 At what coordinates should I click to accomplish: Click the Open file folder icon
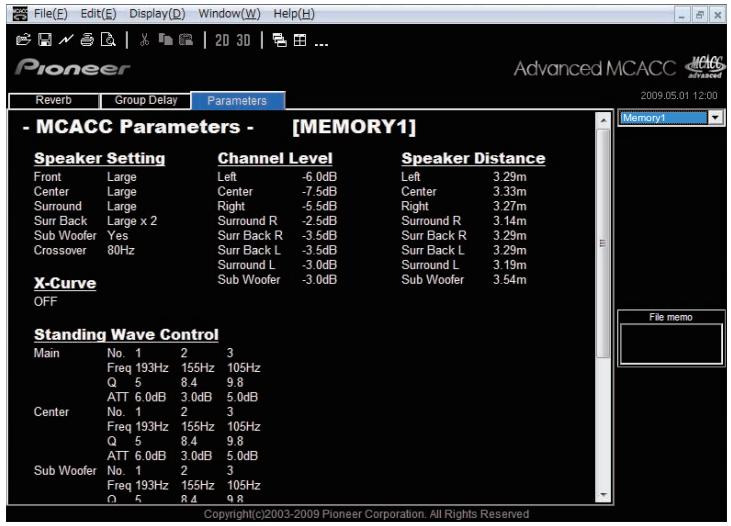pos(23,40)
